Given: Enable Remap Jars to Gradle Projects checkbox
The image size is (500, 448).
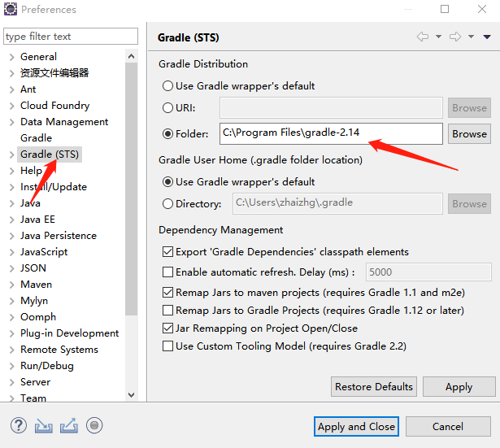Looking at the screenshot, I should (167, 311).
